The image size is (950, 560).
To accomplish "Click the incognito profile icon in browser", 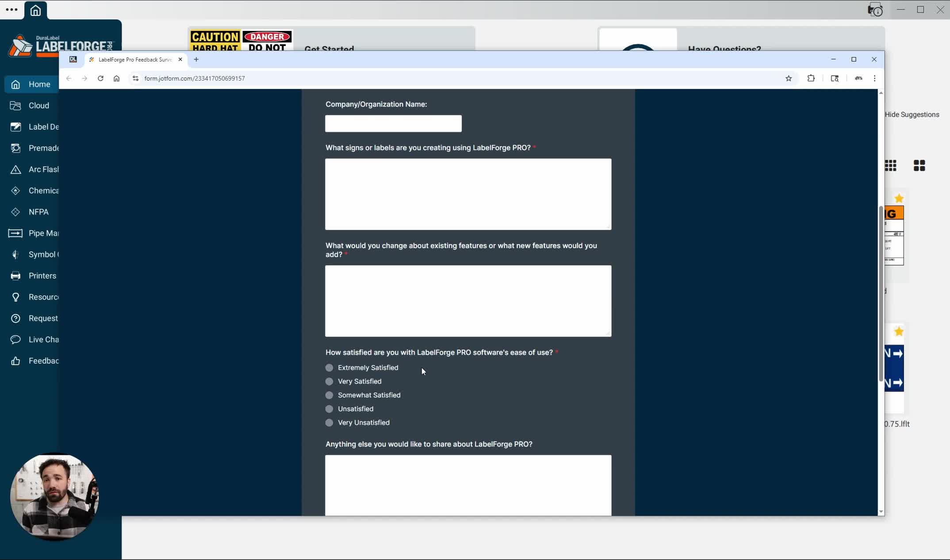I will tap(858, 78).
